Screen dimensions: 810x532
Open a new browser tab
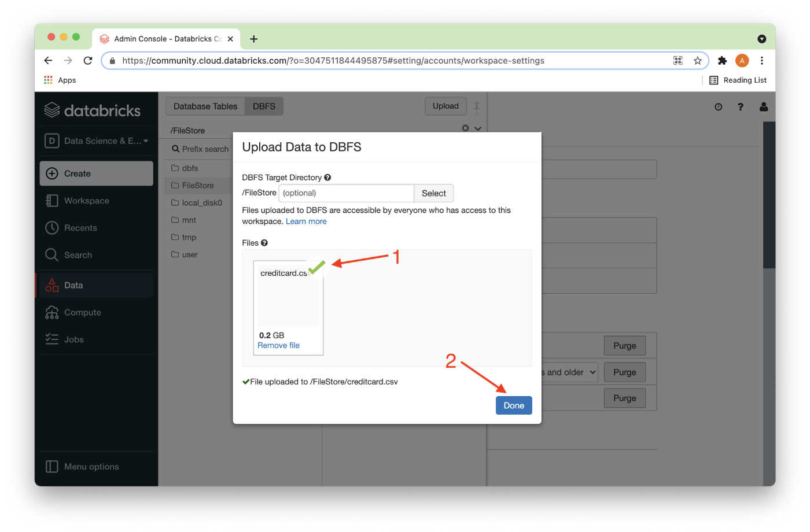click(253, 39)
